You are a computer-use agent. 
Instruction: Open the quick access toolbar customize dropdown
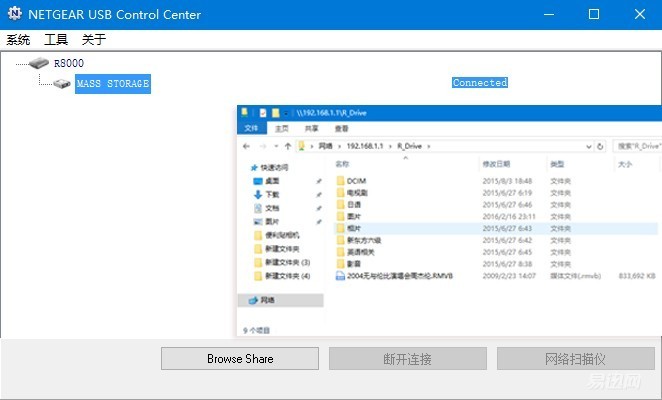[286, 113]
